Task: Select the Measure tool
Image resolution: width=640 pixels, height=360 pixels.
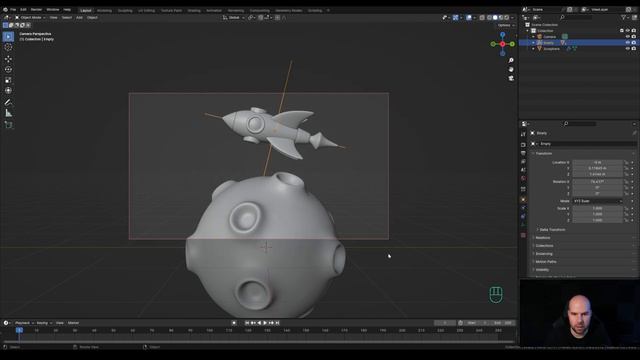Action: (8, 113)
